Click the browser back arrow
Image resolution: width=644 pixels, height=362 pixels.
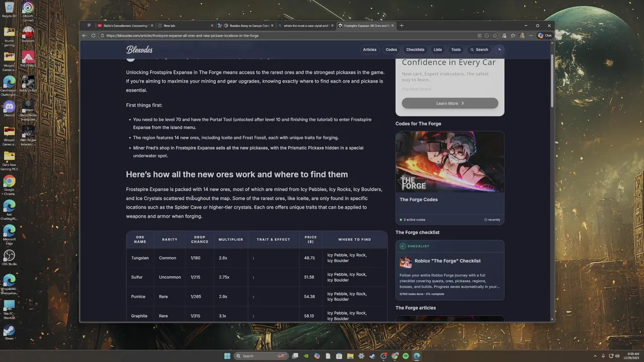pos(84,36)
